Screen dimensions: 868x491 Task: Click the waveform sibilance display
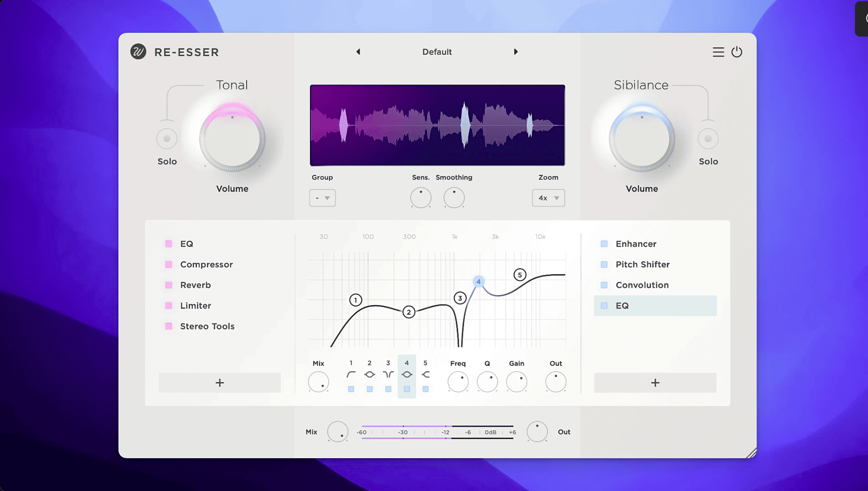(437, 125)
